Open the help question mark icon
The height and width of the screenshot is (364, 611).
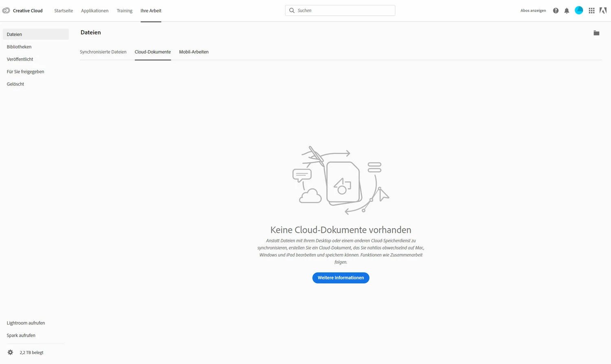(x=556, y=11)
